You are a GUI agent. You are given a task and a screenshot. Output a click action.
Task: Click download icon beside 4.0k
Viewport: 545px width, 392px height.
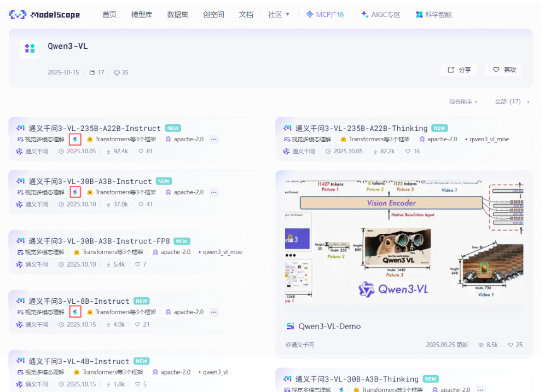click(108, 325)
